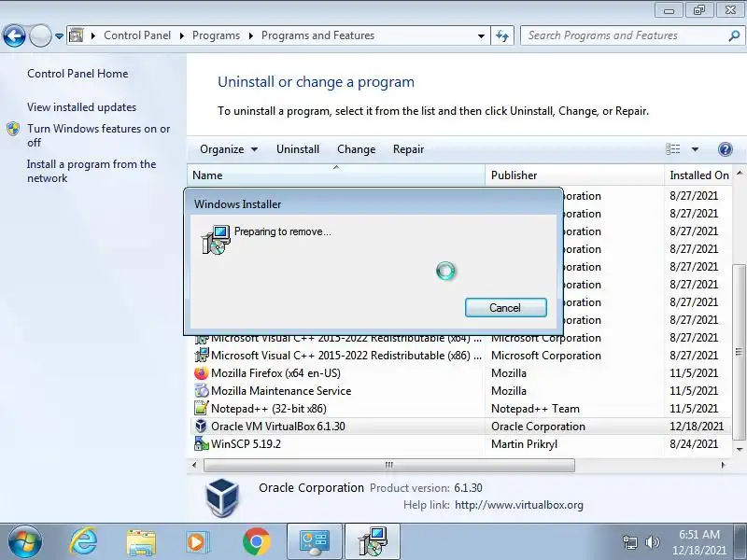Screen dimensions: 747x560
Task: Open Windows Explorer from taskbar
Action: tap(141, 542)
